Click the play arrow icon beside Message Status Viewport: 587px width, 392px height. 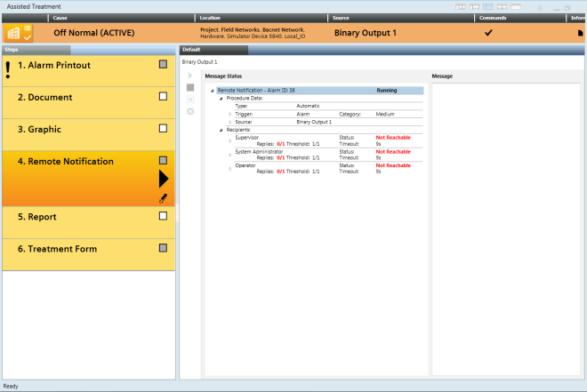pos(189,76)
